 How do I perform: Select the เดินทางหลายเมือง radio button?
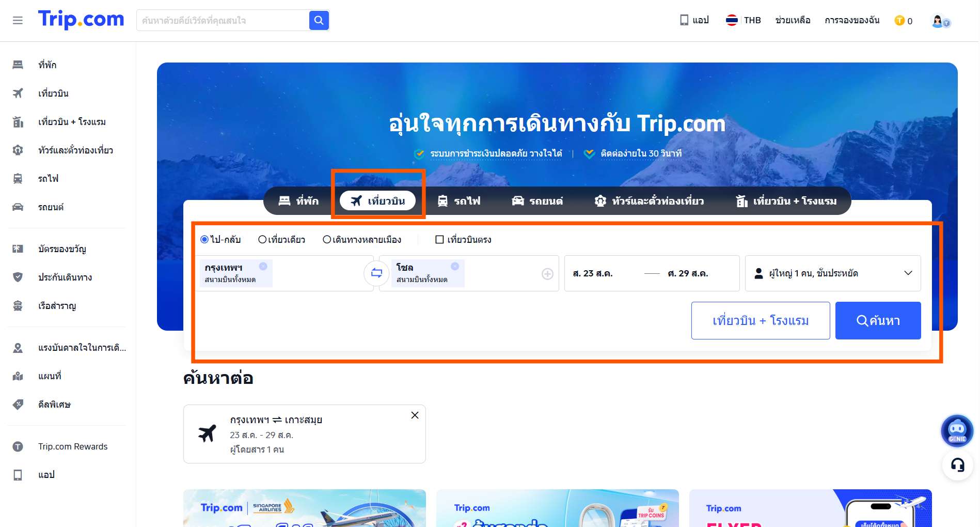[326, 239]
